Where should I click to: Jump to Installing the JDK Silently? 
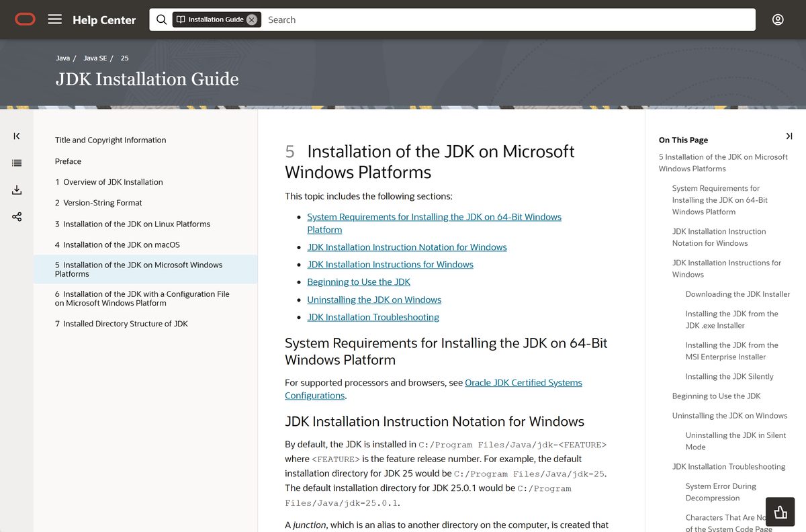pyautogui.click(x=729, y=377)
